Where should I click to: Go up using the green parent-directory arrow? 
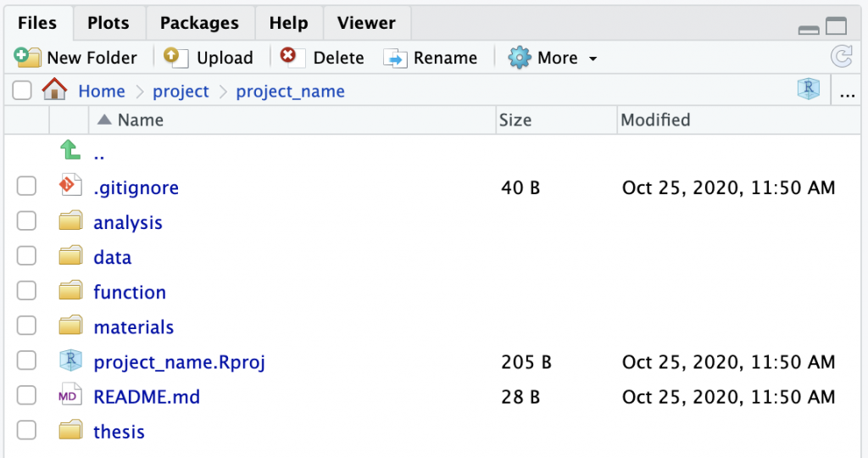pyautogui.click(x=70, y=151)
